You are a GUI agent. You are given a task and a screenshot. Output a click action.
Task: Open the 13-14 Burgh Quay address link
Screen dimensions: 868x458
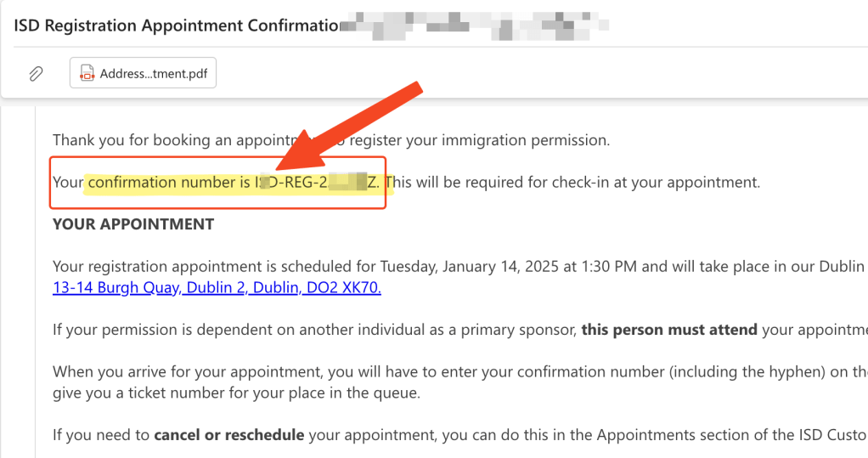pyautogui.click(x=217, y=288)
